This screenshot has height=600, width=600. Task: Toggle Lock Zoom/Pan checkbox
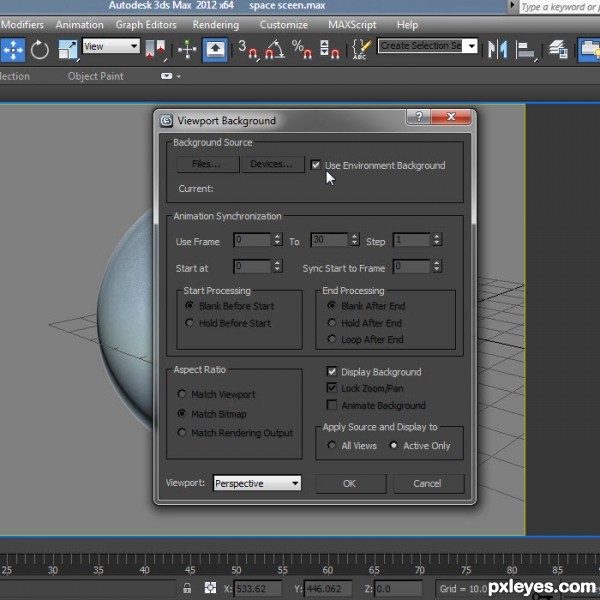(x=332, y=388)
